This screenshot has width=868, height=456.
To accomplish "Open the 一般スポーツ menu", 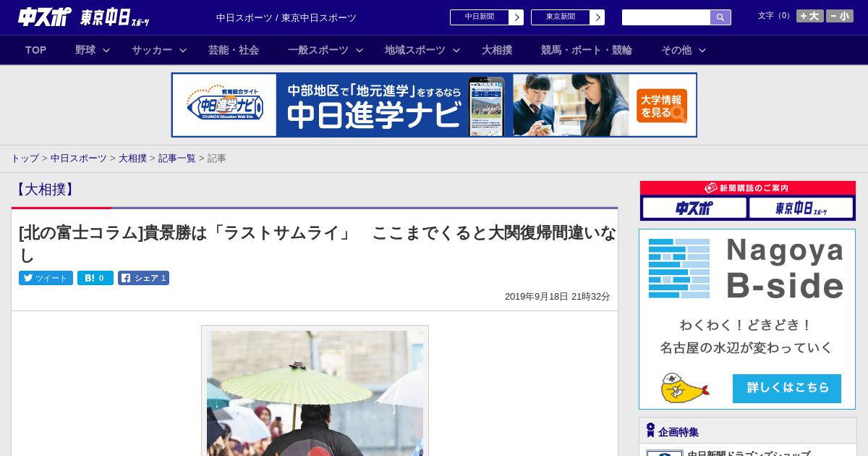I will click(x=318, y=50).
